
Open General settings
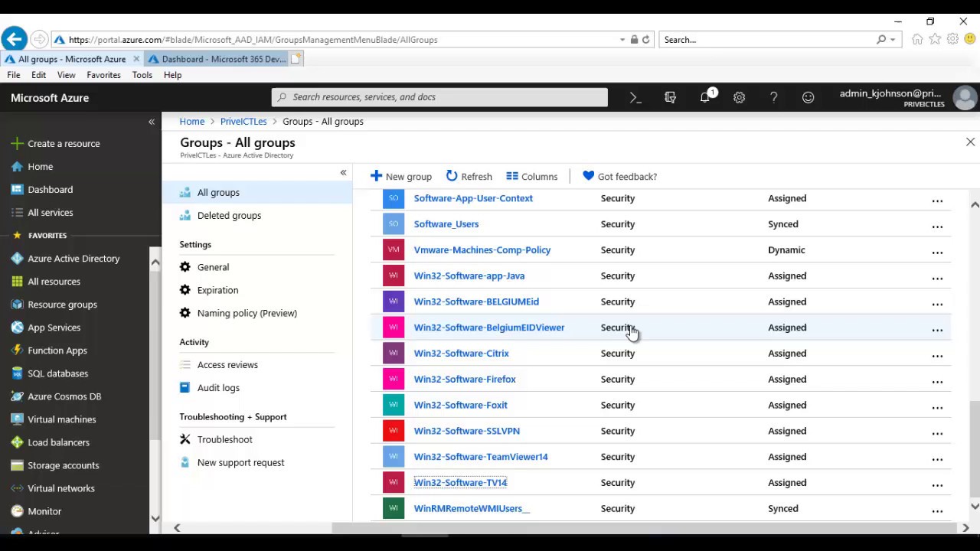tap(213, 267)
